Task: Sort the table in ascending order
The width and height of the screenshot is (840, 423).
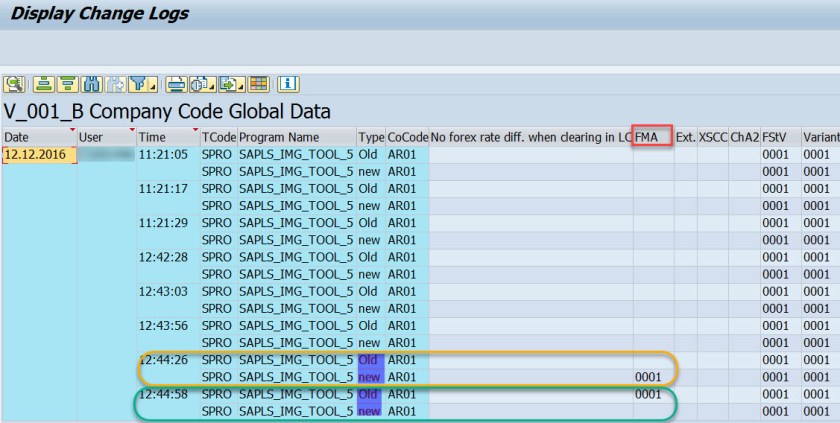Action: (43, 83)
